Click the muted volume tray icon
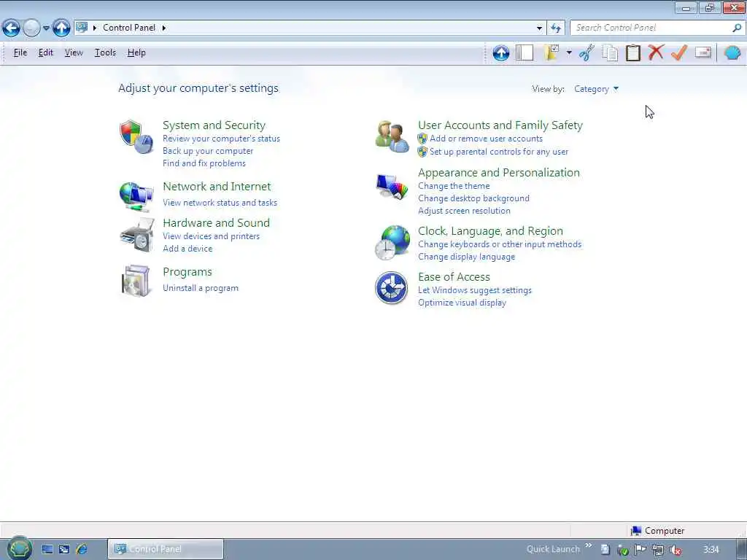The height and width of the screenshot is (560, 747). [x=675, y=550]
